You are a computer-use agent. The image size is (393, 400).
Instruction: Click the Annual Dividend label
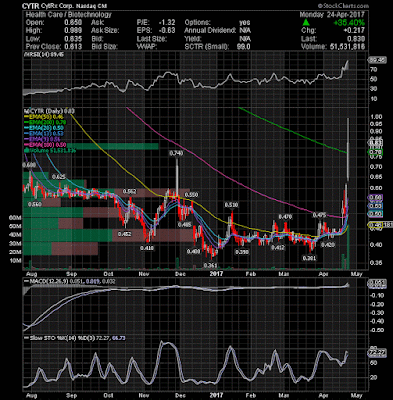[210, 31]
